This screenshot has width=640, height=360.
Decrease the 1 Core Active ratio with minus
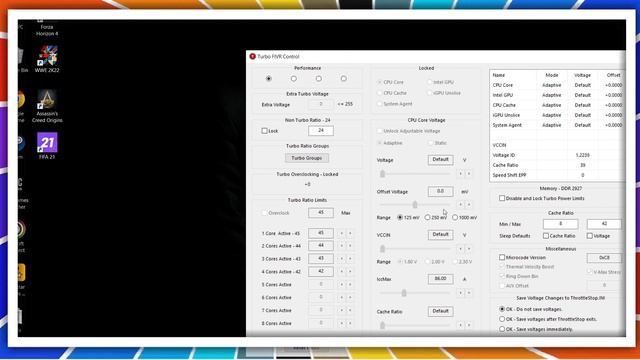point(342,233)
